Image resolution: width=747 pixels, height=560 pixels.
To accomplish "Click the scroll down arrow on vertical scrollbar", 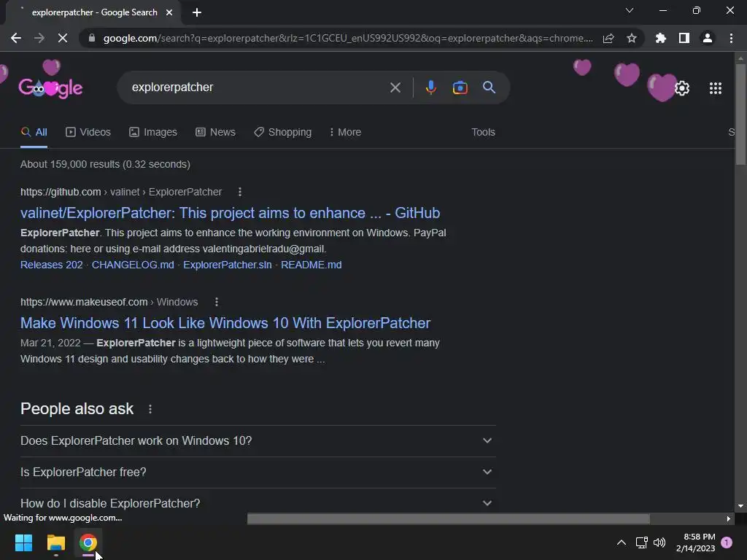I will [740, 506].
